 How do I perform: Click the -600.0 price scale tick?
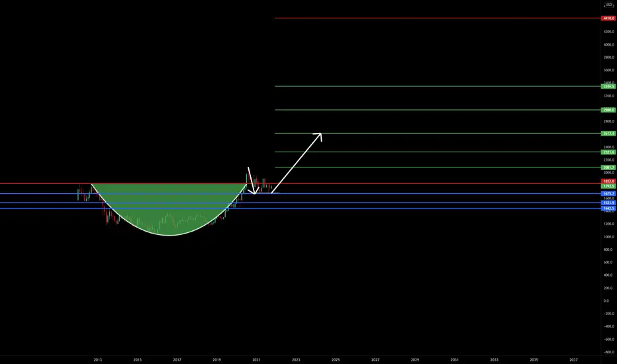point(609,340)
